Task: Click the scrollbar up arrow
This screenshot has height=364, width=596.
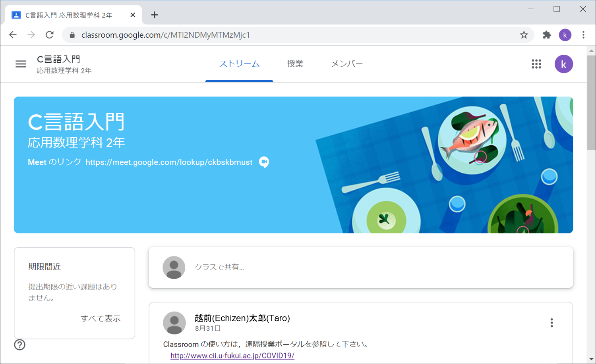Action: coord(591,50)
